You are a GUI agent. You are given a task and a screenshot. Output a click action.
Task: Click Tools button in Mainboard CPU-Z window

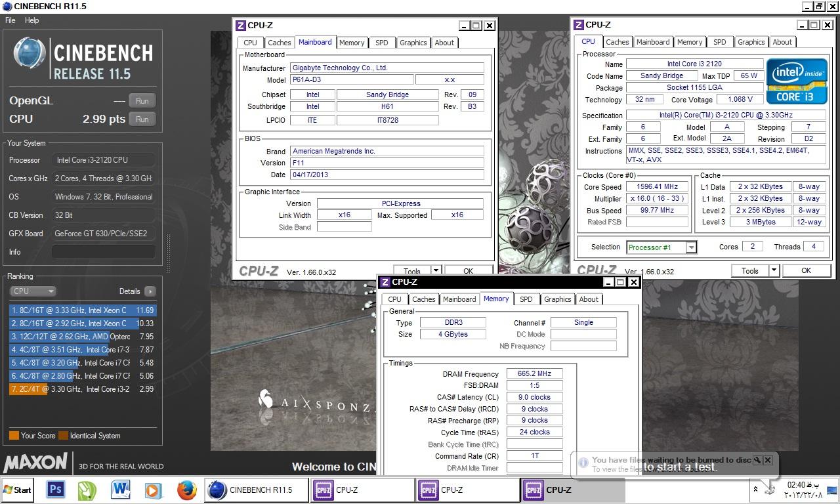(x=412, y=271)
